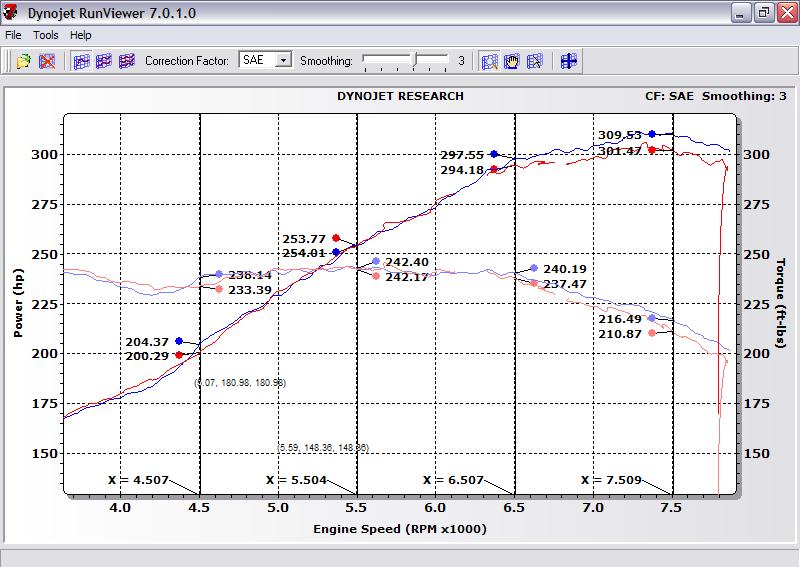
Task: Click the X = 4.507 marker label
Action: coord(138,480)
